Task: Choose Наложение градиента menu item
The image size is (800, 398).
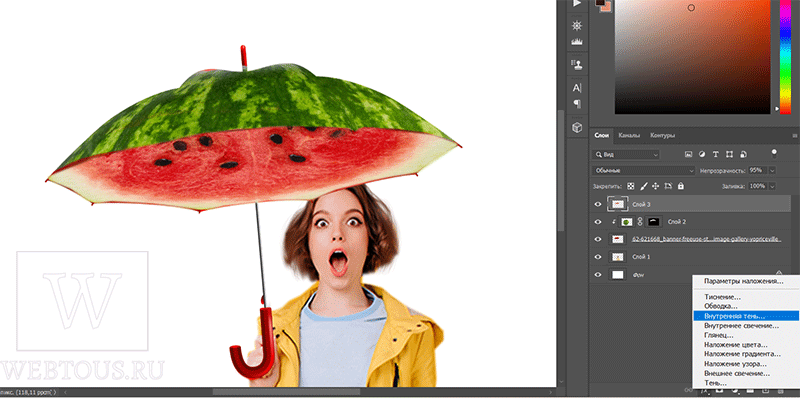Action: coord(745,354)
